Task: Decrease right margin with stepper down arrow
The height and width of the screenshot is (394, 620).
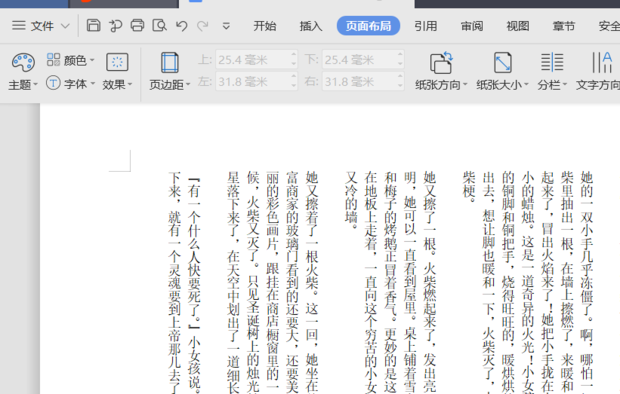Action: (401, 86)
